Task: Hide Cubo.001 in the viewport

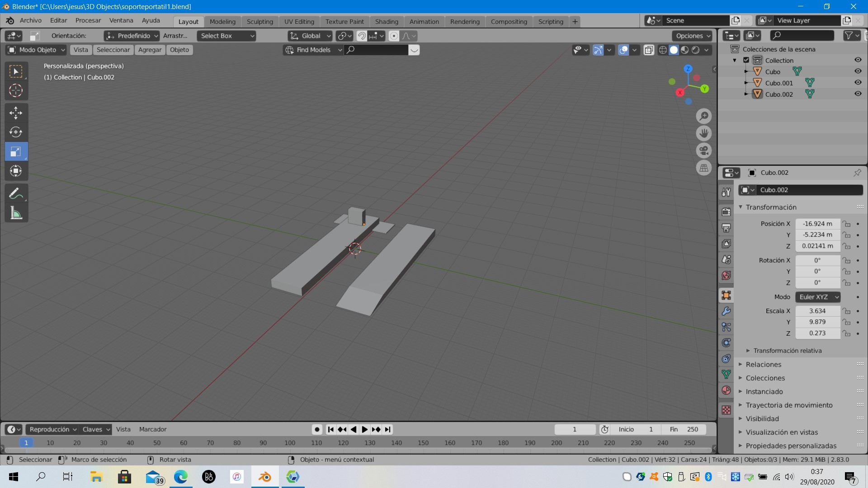Action: [x=858, y=83]
